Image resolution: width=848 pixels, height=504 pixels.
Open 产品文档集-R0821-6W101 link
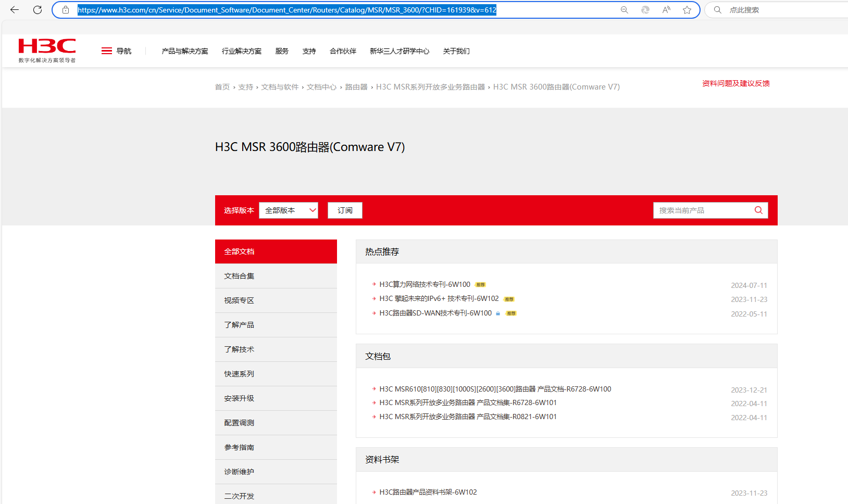point(468,417)
